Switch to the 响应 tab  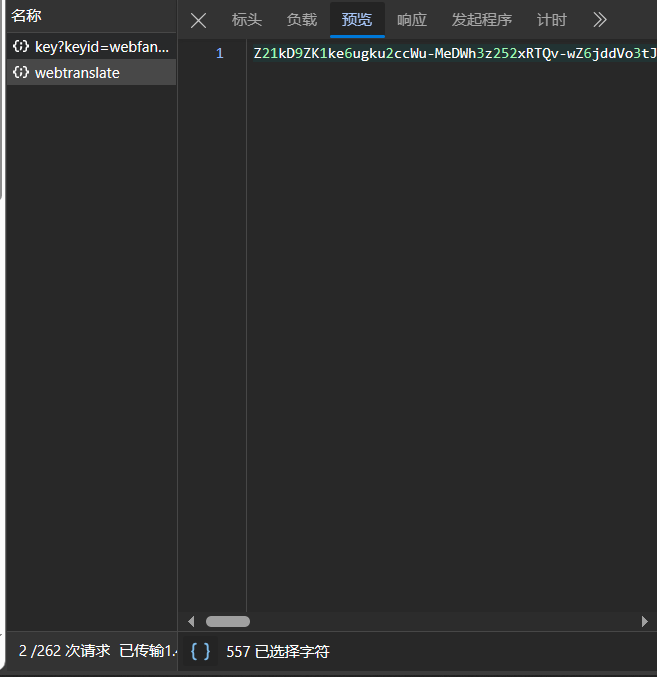tap(411, 20)
